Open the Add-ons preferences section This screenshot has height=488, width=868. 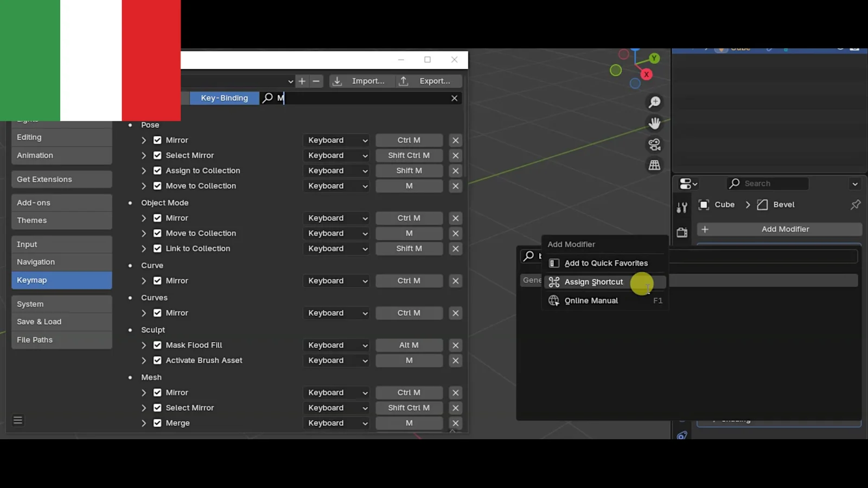[61, 203]
